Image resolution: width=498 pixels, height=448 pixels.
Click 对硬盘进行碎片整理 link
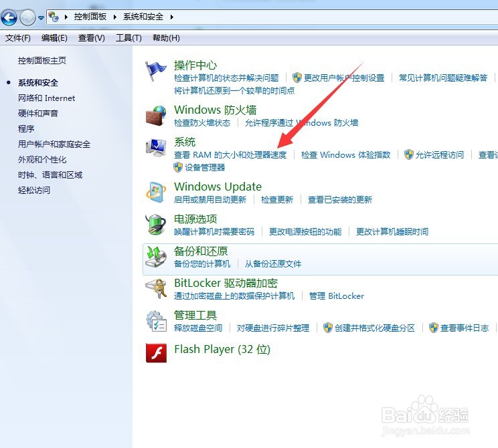pyautogui.click(x=273, y=328)
